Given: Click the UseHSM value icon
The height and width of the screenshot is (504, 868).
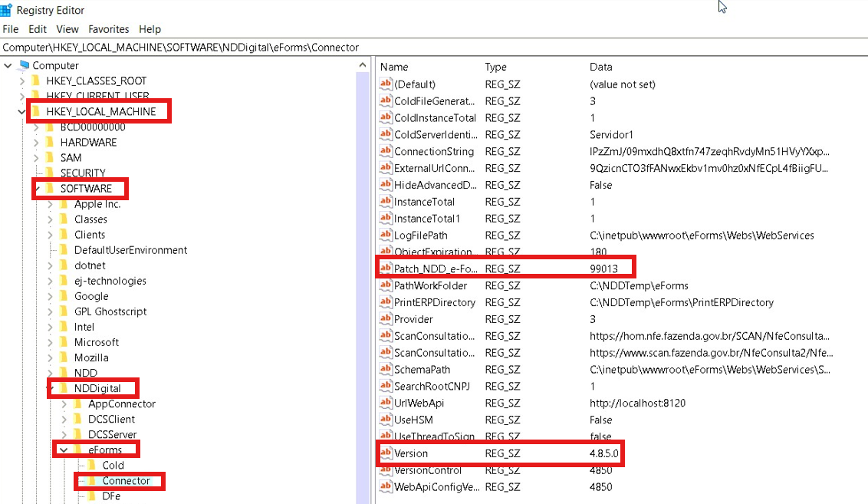Looking at the screenshot, I should coord(386,420).
